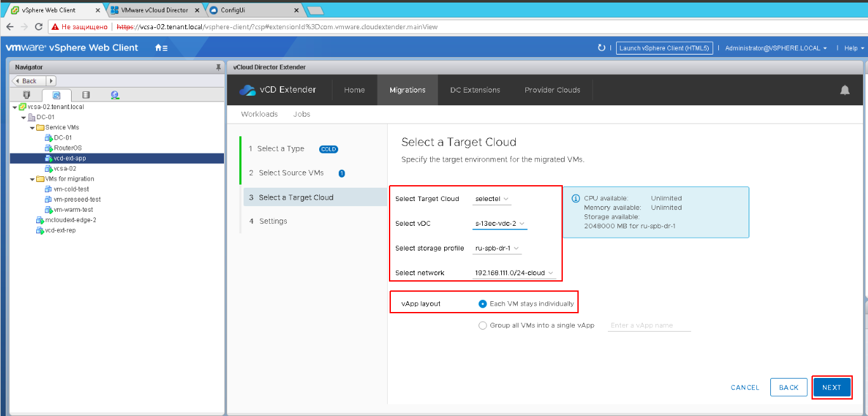This screenshot has height=416, width=868.
Task: Open the notifications bell icon
Action: tap(845, 90)
